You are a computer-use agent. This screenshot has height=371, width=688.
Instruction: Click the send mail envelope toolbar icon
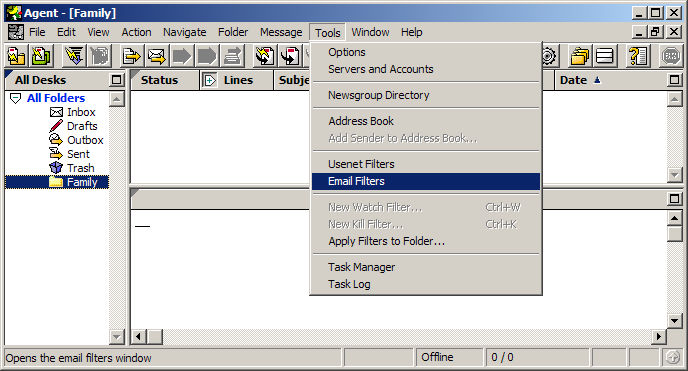click(157, 56)
